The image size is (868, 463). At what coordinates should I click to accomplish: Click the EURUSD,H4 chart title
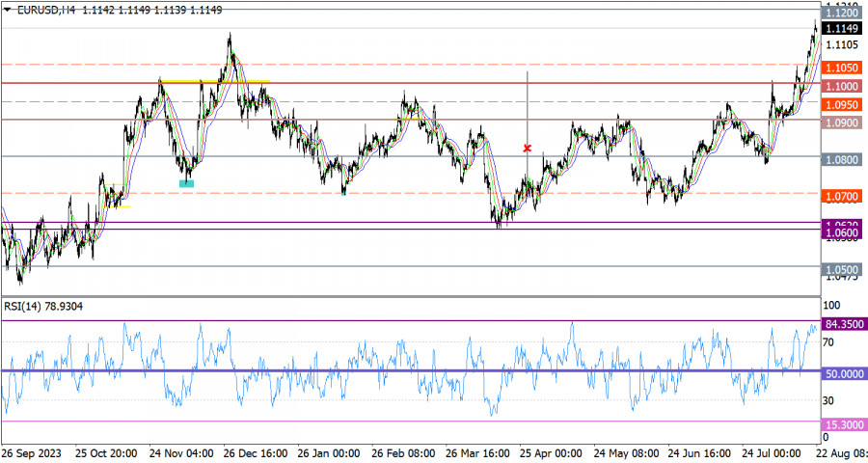click(46, 10)
